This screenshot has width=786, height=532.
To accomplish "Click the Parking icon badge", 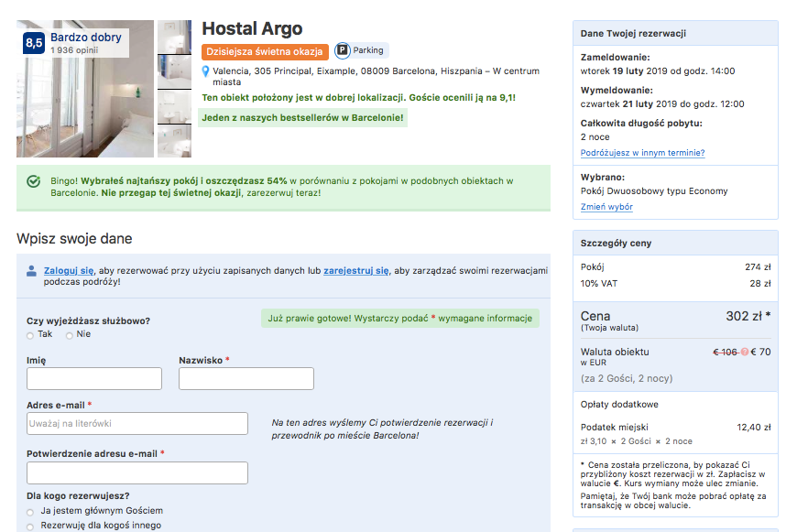I will [343, 50].
